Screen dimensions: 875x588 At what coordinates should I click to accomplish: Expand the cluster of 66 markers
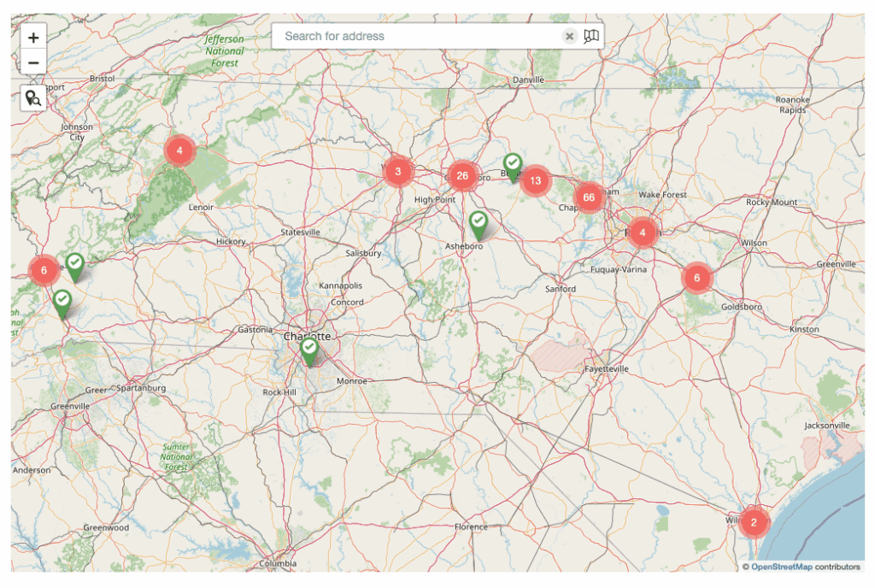(588, 197)
